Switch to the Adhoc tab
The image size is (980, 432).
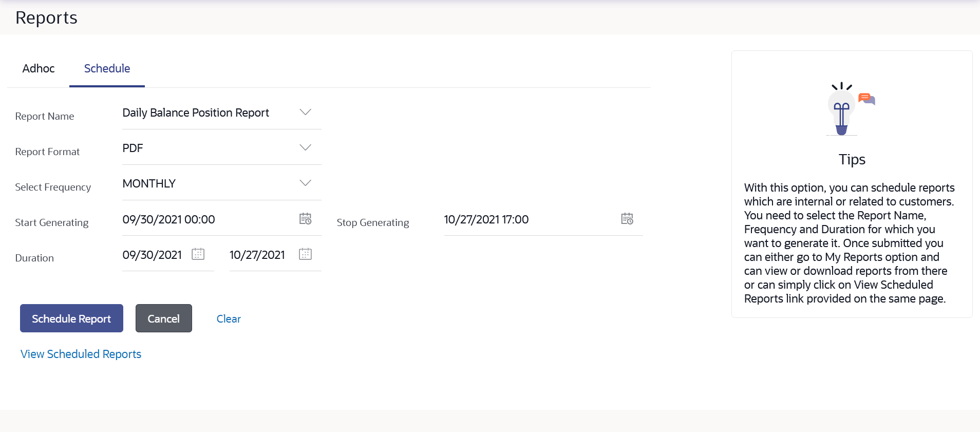(x=39, y=69)
